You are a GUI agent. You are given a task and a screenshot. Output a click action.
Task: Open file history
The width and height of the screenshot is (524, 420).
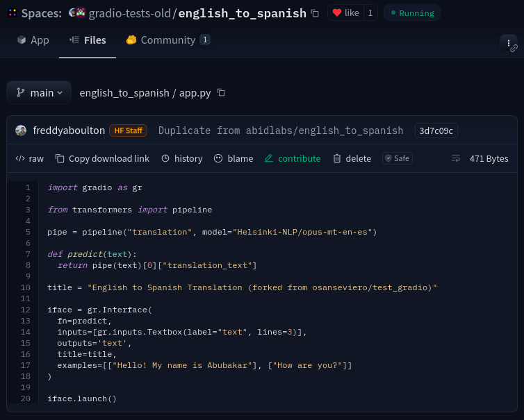pos(181,158)
